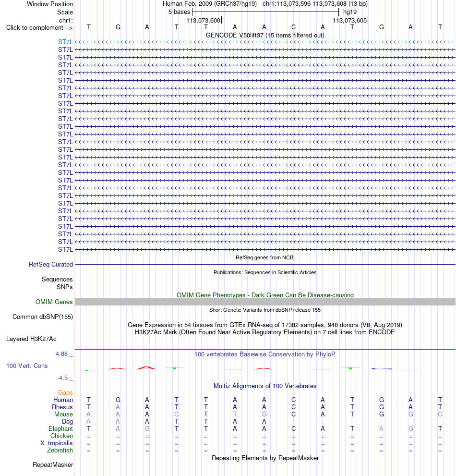Open the GENCODE V50lift37 track title
456x476 pixels.
[x=265, y=35]
